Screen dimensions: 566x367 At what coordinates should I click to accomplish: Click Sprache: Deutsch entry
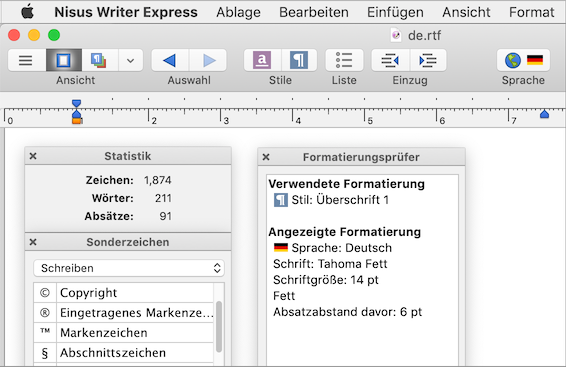(333, 248)
